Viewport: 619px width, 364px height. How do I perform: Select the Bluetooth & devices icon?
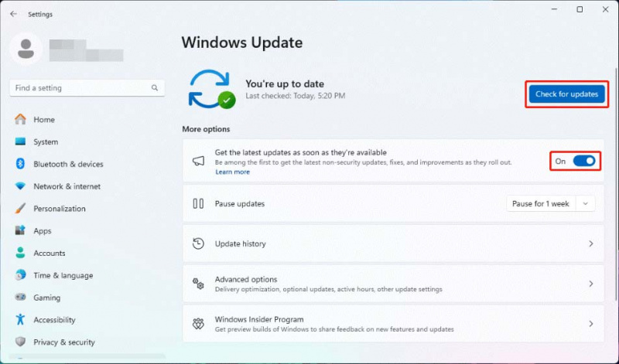(20, 164)
